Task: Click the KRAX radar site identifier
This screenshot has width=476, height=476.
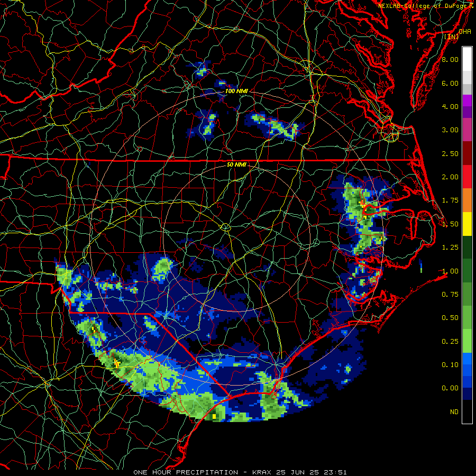Action: click(x=262, y=472)
